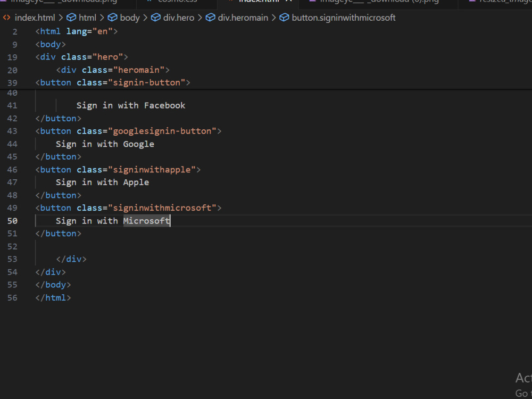Select line 53 via its gutter number

[12, 259]
